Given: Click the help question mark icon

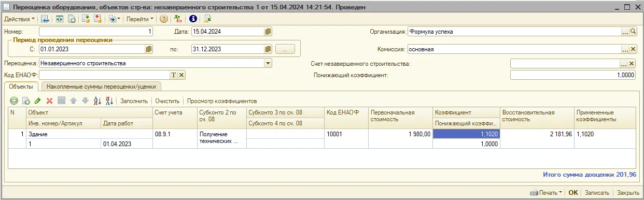Looking at the screenshot, I should 164,19.
